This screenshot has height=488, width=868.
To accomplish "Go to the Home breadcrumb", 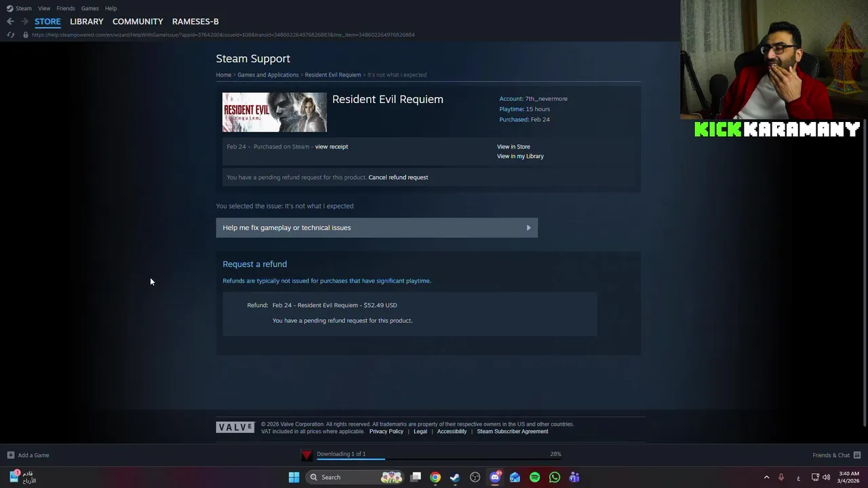I will click(224, 75).
